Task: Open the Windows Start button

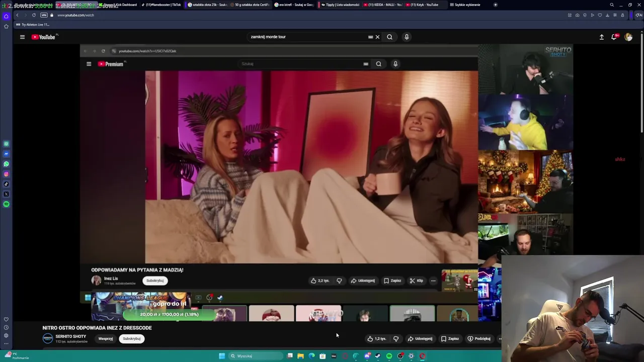Action: point(221,356)
